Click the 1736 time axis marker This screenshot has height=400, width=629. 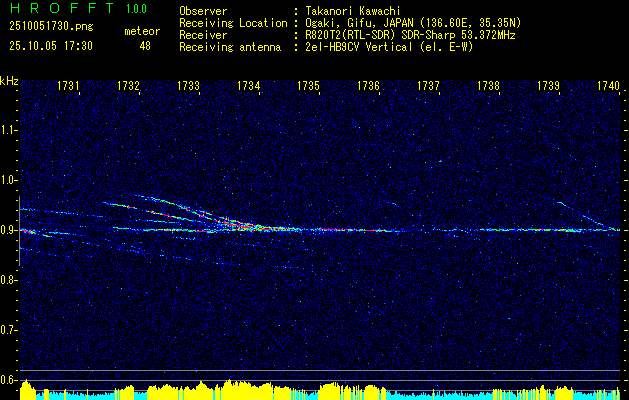[368, 86]
